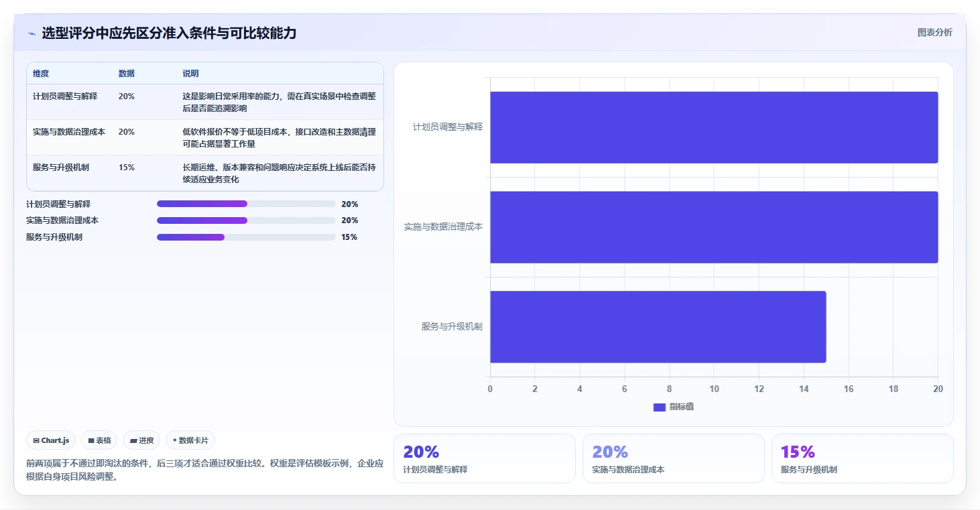Click the title icon beside the heading

[x=32, y=34]
